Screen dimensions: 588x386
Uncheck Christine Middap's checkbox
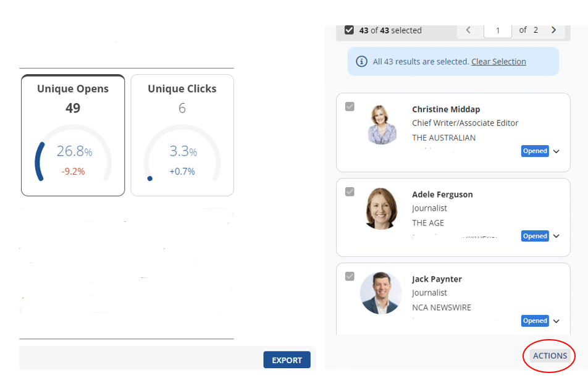tap(350, 107)
